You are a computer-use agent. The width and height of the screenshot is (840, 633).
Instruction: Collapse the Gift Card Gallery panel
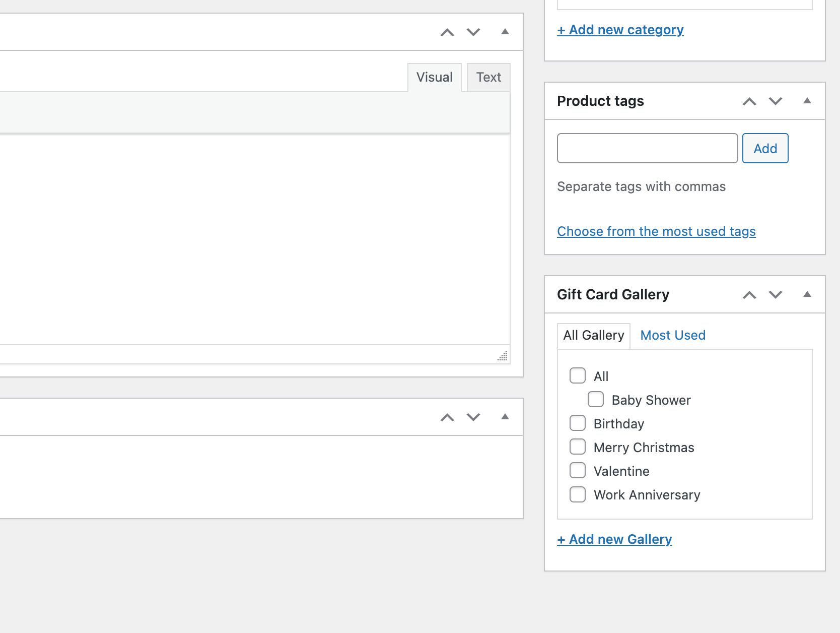point(807,294)
